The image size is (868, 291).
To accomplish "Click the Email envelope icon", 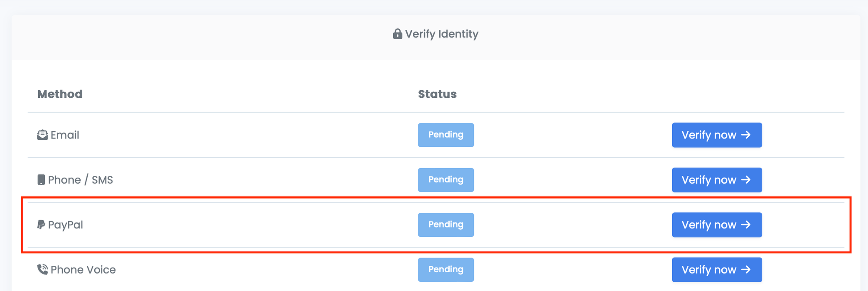I will pos(43,135).
